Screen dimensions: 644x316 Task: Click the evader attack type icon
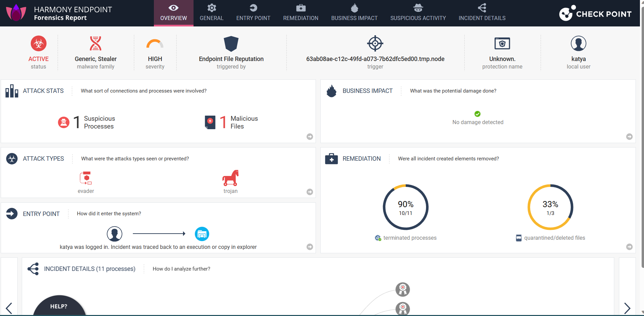pos(86,178)
